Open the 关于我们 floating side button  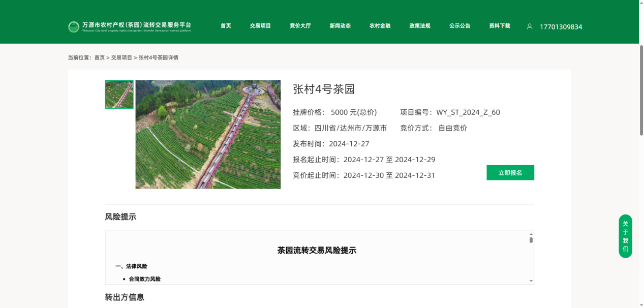(625, 236)
